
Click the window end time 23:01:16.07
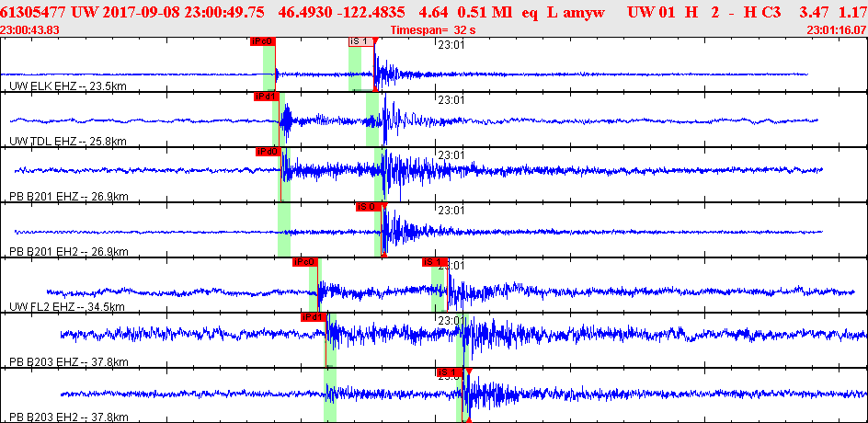[x=837, y=30]
